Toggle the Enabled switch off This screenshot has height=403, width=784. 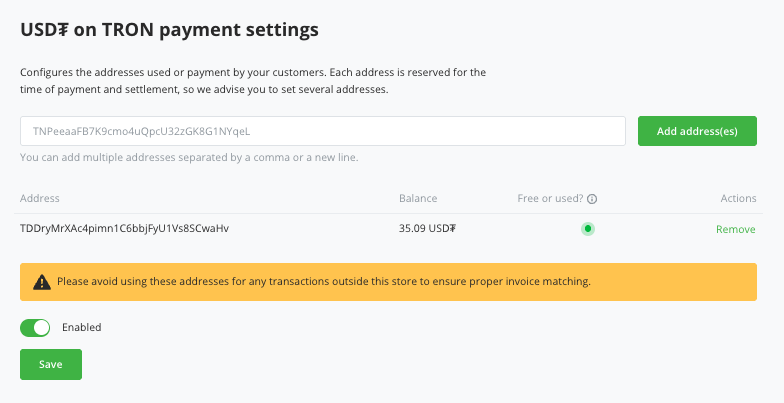[x=35, y=328]
